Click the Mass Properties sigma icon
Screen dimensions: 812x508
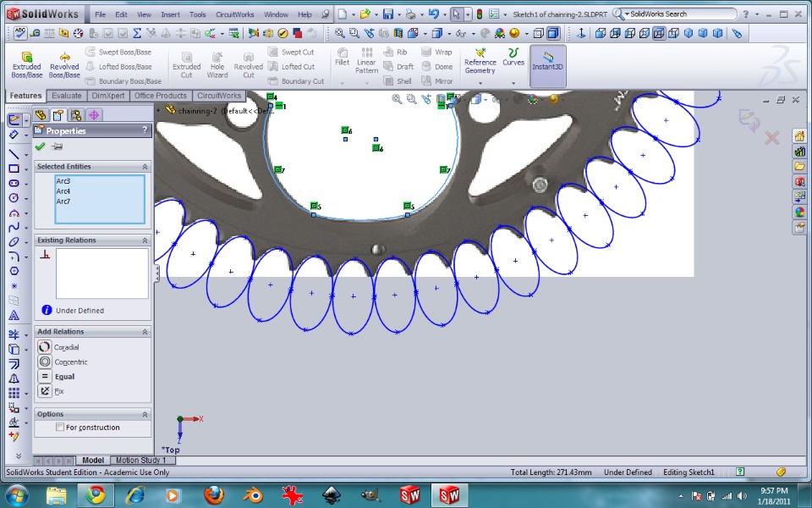click(137, 33)
